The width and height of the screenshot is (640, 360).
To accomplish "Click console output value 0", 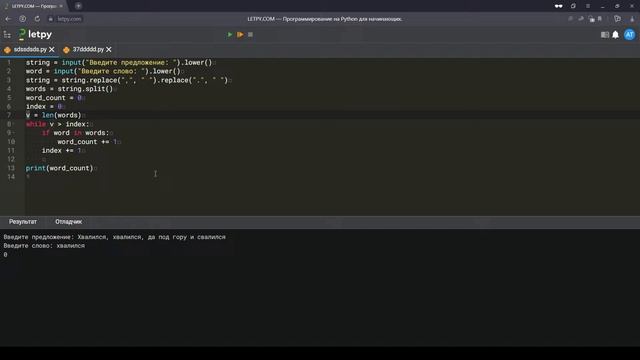I will (x=5, y=255).
